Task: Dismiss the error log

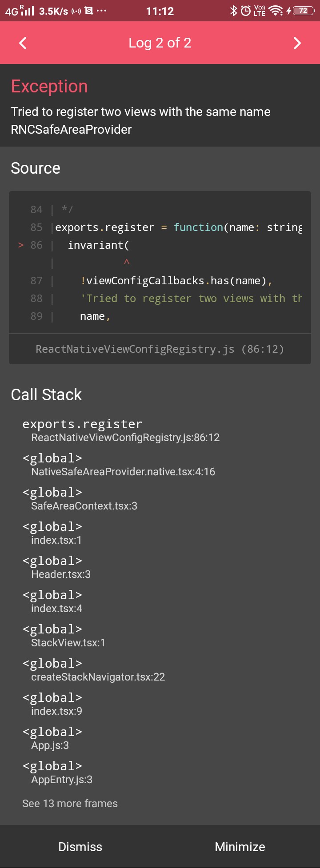Action: click(x=80, y=847)
